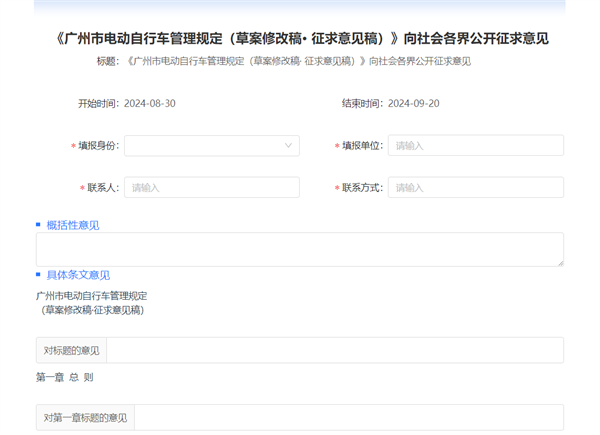Click the 开始时间 2024-08-30 text
This screenshot has height=435, width=600.
[x=127, y=104]
